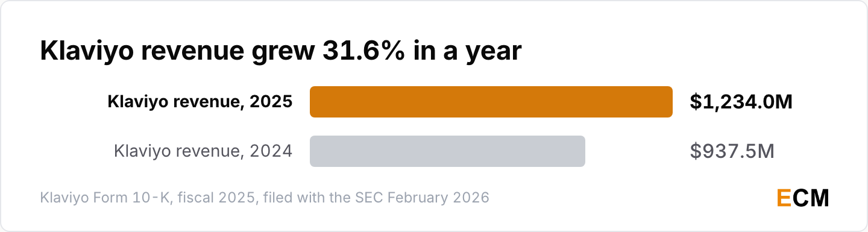
Task: Click the chart title headline
Action: [x=280, y=52]
